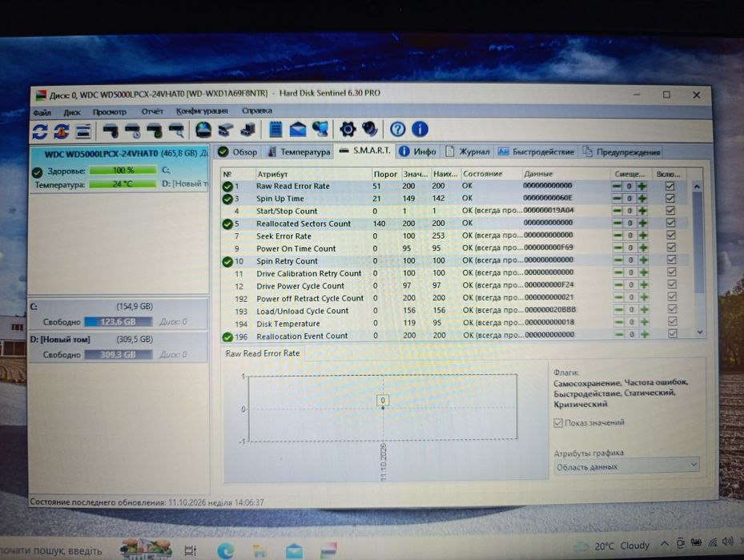
Task: Toggle the enable checkbox for Drive Power Cycle Count
Action: point(672,284)
